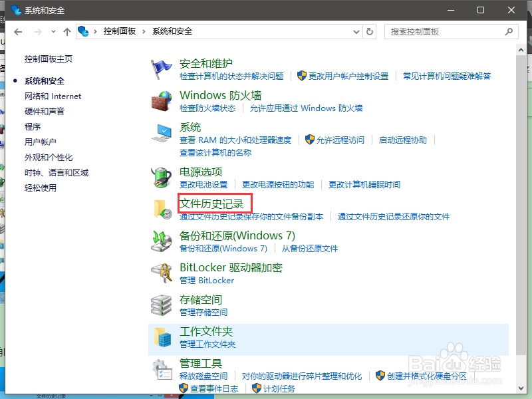The width and height of the screenshot is (532, 399).
Task: Click the 管理工具 gear checklist icon
Action: pyautogui.click(x=162, y=369)
